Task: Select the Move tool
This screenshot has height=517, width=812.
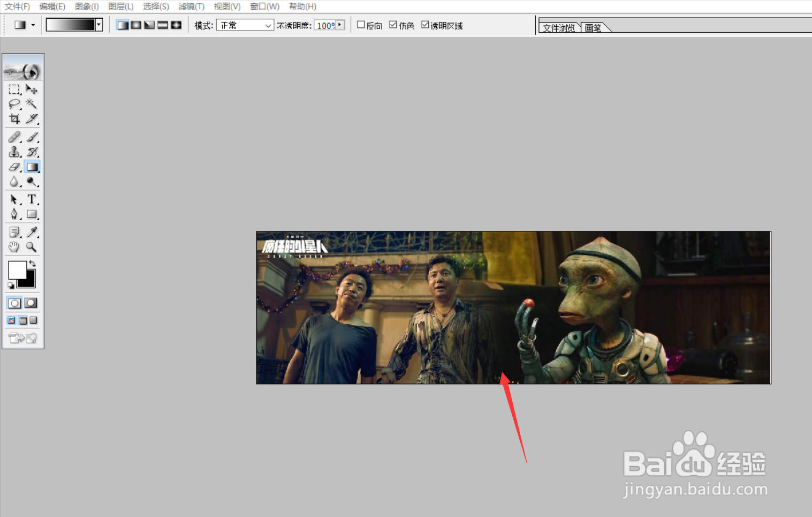Action: pos(32,89)
